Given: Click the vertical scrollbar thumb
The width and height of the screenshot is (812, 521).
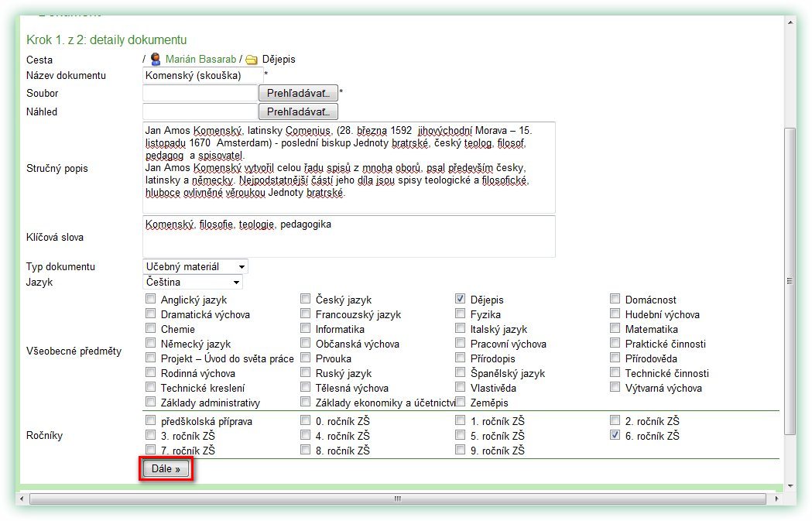Looking at the screenshot, I should (790, 281).
